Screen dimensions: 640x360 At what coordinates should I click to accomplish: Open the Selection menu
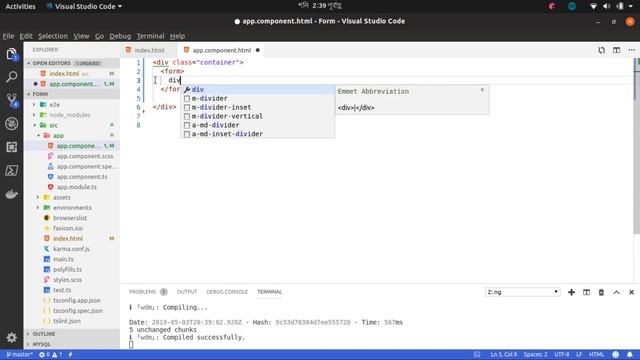(53, 36)
